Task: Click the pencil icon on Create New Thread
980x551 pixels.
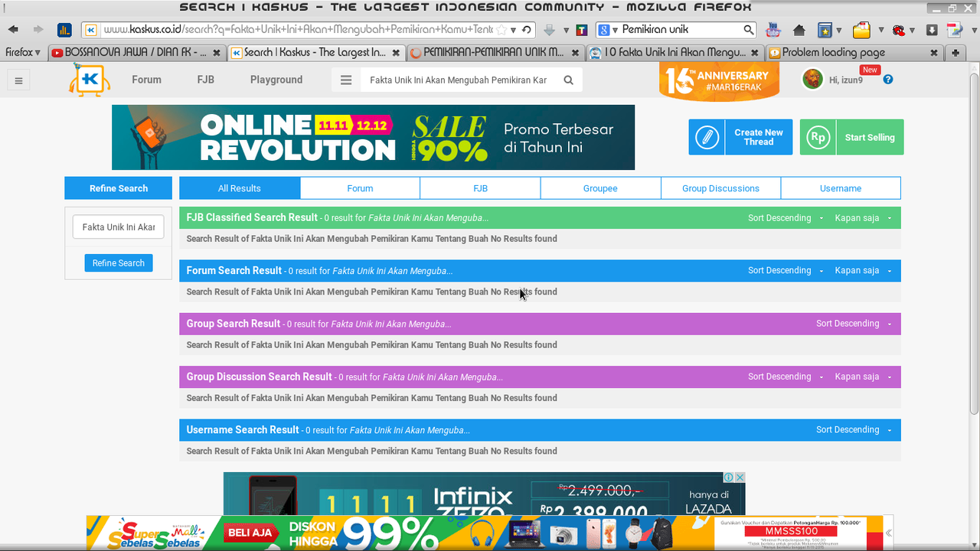Action: click(x=707, y=137)
